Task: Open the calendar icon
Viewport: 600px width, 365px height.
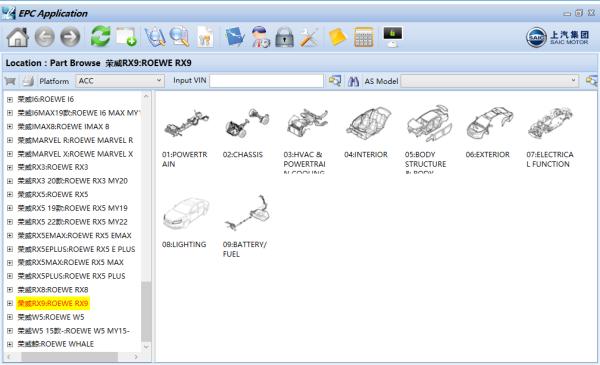Action: point(364,37)
